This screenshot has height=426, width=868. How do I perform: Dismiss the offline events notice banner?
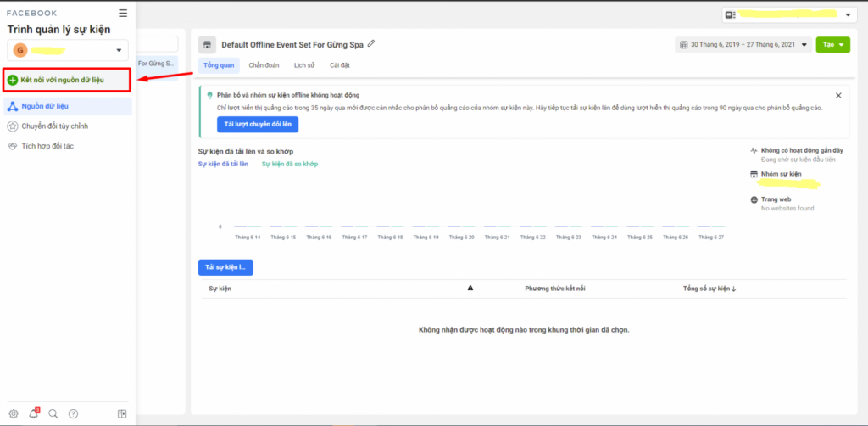click(838, 95)
